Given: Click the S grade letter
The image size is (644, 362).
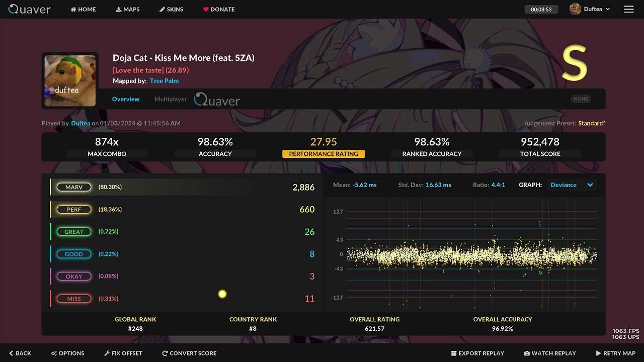Looking at the screenshot, I should pyautogui.click(x=575, y=64).
